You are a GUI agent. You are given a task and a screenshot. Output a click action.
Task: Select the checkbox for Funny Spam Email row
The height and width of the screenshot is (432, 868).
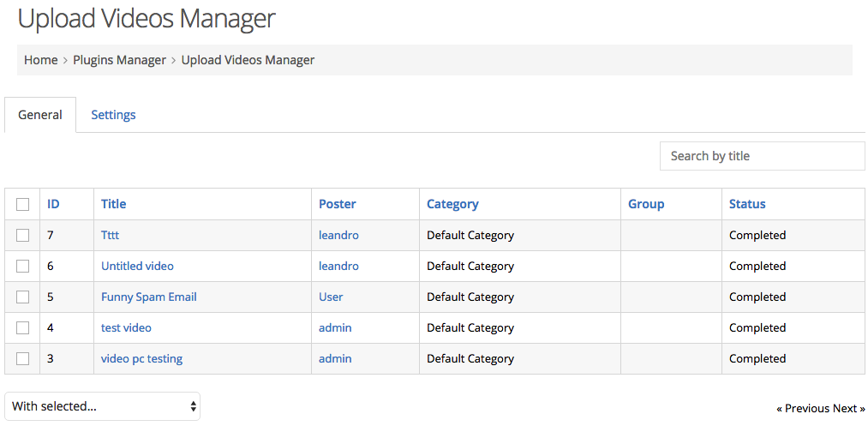coord(22,297)
